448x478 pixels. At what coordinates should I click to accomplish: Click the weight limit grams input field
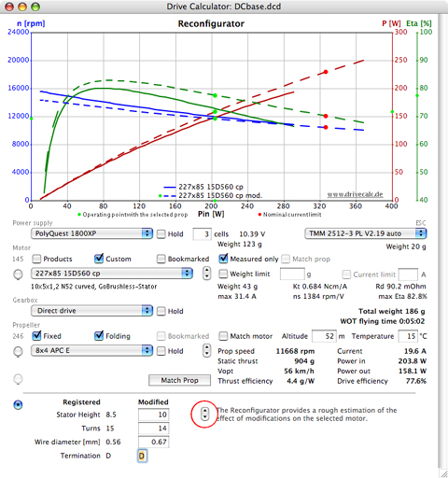coord(292,274)
